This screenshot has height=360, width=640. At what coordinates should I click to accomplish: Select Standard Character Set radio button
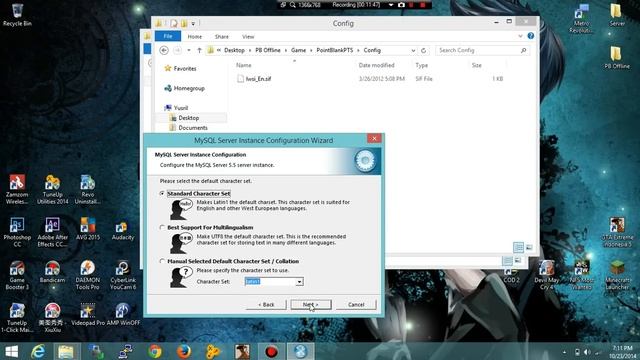point(162,193)
